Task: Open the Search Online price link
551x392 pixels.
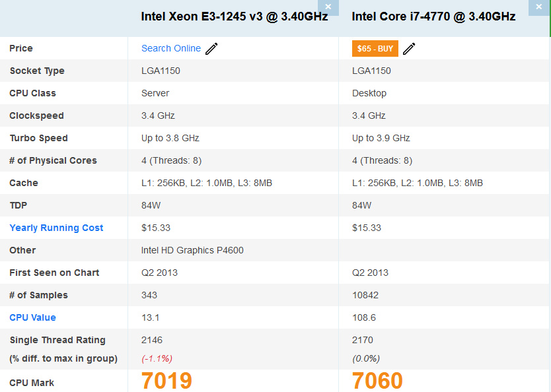Action: click(171, 48)
